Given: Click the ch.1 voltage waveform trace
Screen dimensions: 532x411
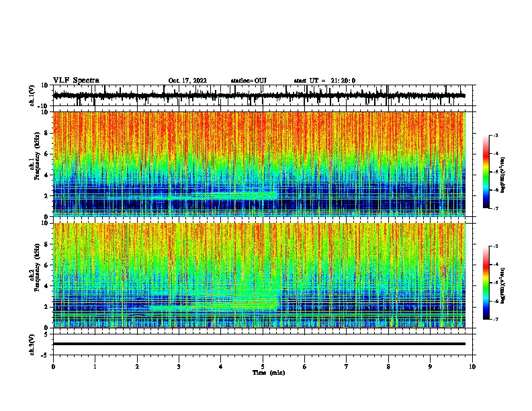Looking at the screenshot, I should (259, 95).
